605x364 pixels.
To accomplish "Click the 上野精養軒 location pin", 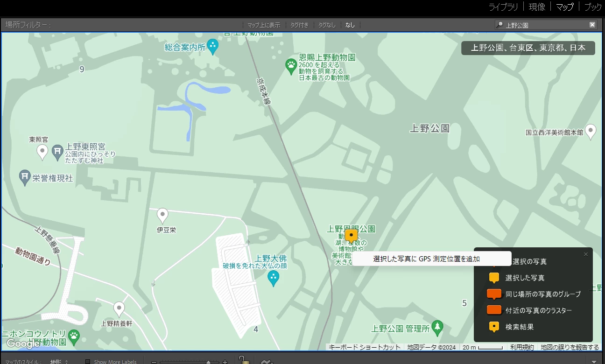I will pyautogui.click(x=119, y=308).
